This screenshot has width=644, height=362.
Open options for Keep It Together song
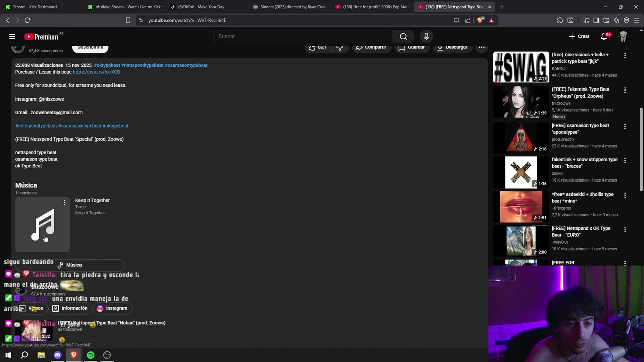(x=64, y=202)
